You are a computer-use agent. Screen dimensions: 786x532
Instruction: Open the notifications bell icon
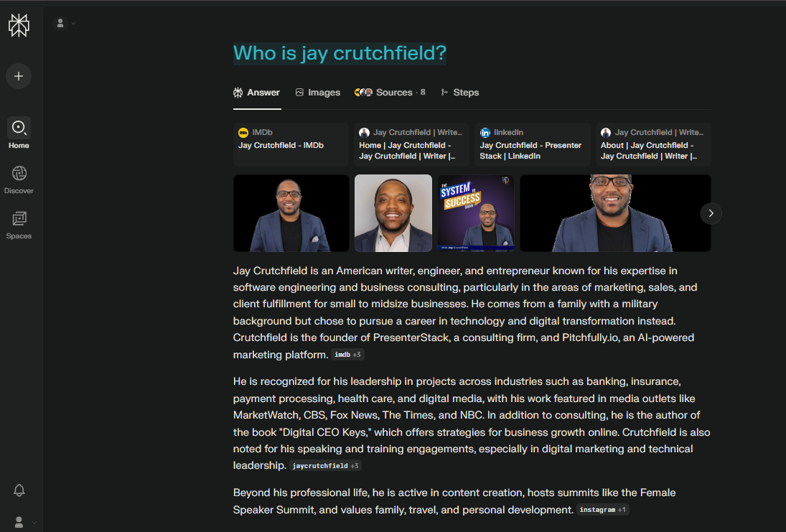(19, 490)
